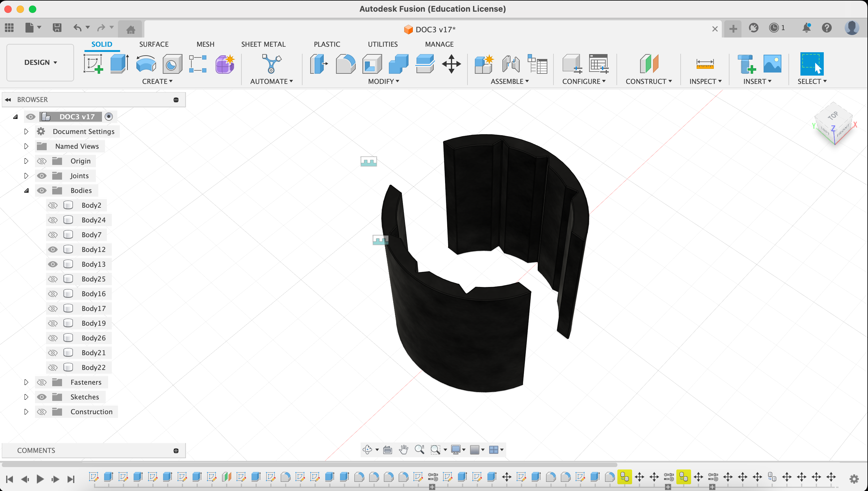Viewport: 868px width, 491px height.
Task: Hide visible Body13
Action: (53, 264)
